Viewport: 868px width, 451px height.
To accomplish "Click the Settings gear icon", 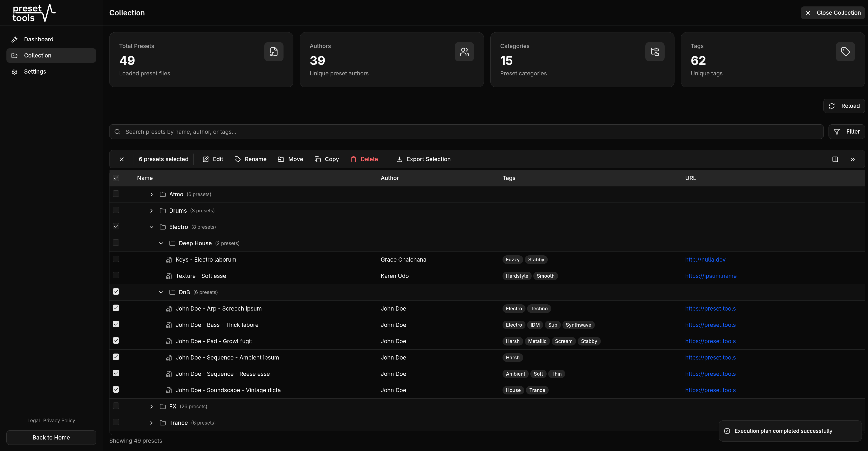I will [14, 71].
